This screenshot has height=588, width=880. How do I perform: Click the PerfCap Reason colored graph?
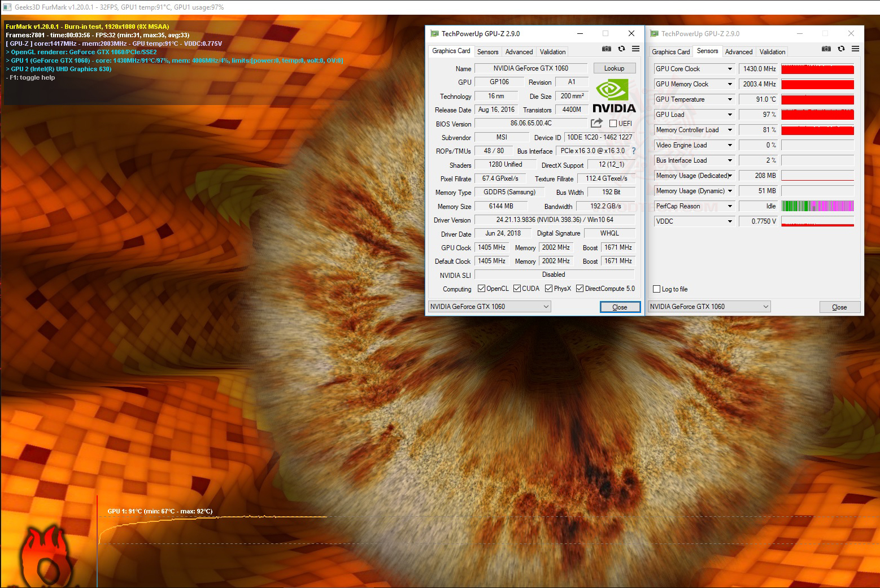pyautogui.click(x=817, y=206)
